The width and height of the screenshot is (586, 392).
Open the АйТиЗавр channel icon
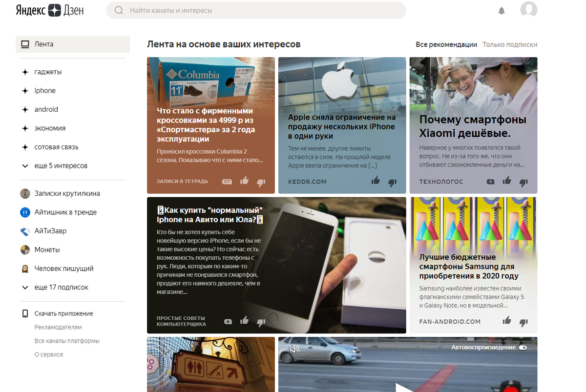(25, 231)
